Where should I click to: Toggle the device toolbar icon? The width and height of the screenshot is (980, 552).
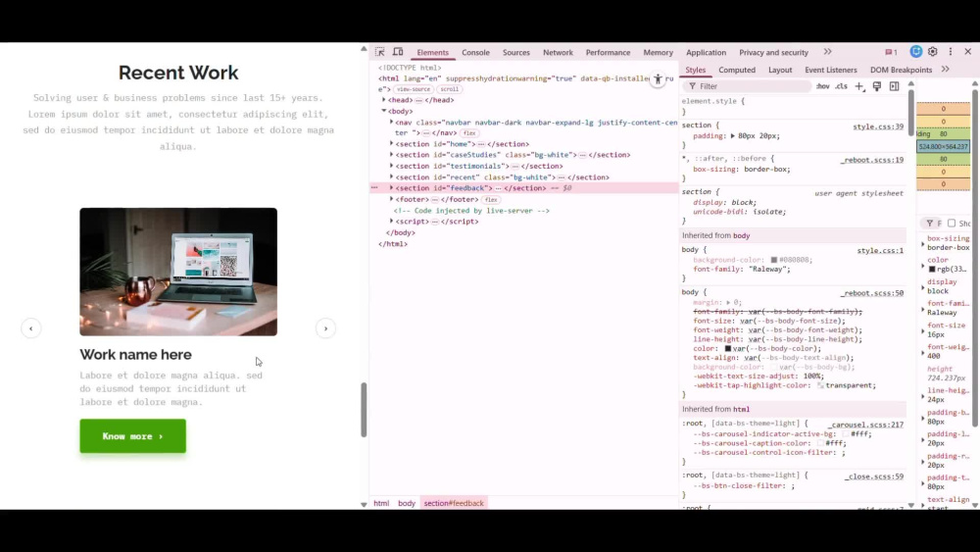(398, 52)
